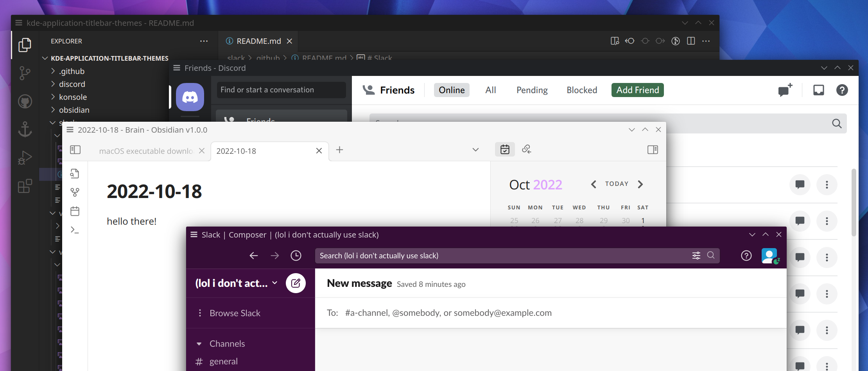
Task: Click the Add Friend button in Discord
Action: (638, 90)
